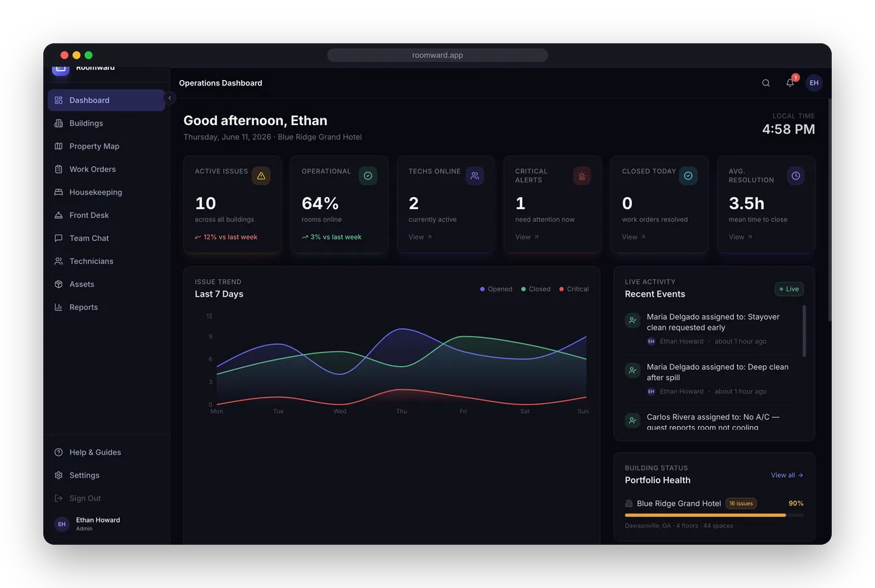Viewport: 875px width, 588px height.
Task: Click View link in Critical Alerts card
Action: click(x=527, y=237)
